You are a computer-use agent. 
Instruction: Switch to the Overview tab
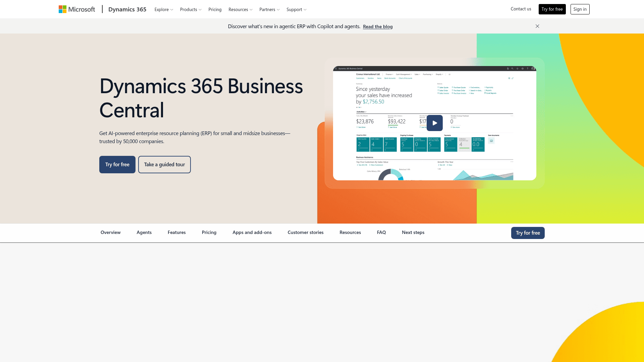pos(110,233)
